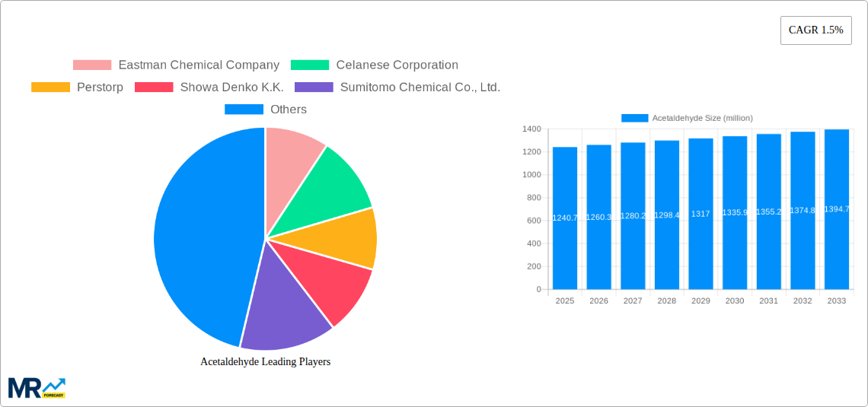
Task: Click the Showa Denko K.K. legend label
Action: coord(232,87)
